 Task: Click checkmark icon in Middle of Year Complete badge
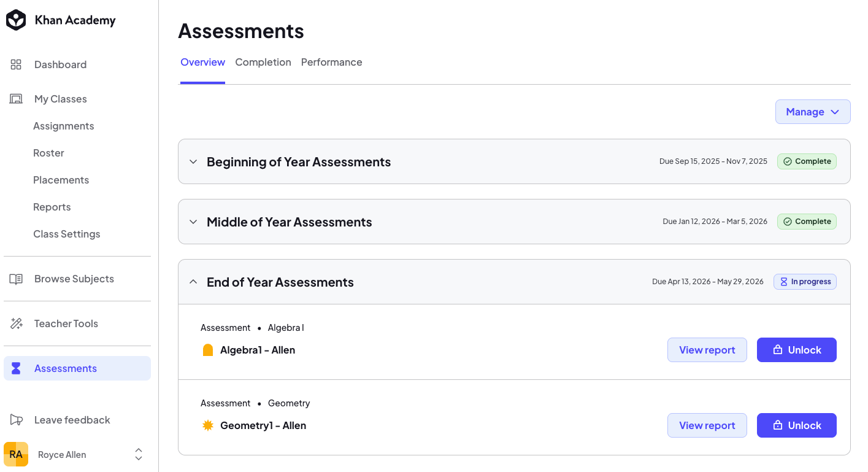click(x=788, y=222)
